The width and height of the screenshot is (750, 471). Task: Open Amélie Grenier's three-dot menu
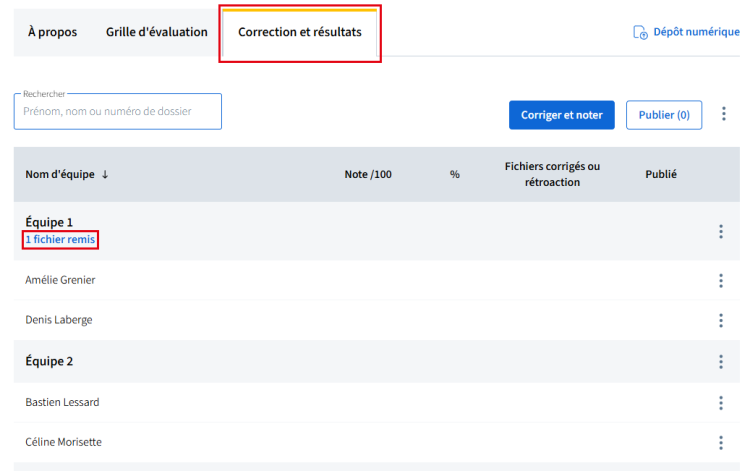(x=720, y=280)
